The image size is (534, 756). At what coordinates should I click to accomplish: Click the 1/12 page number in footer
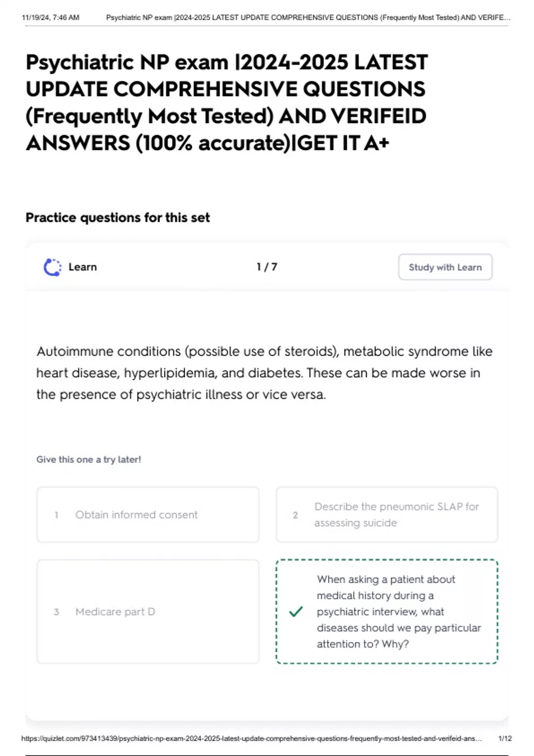tap(505, 738)
